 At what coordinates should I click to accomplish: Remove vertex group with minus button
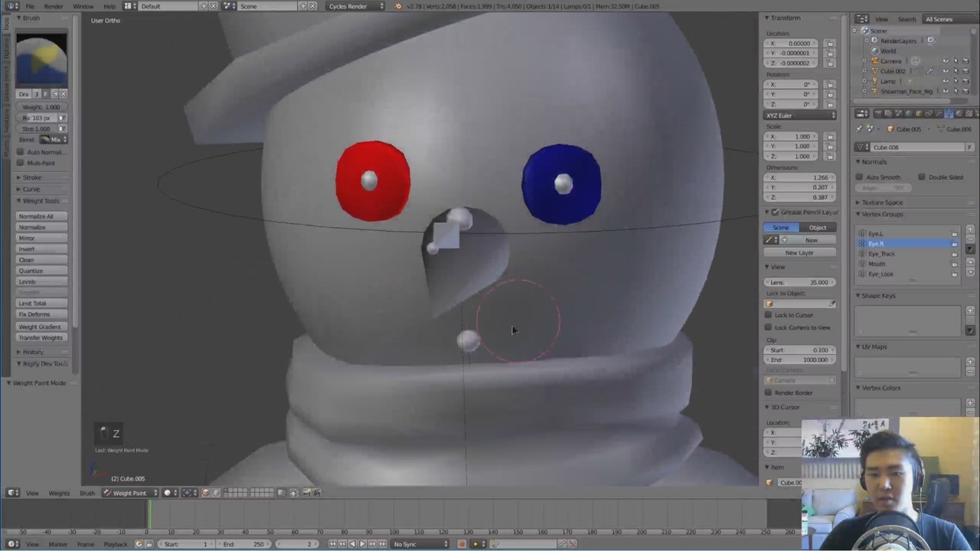click(x=970, y=238)
